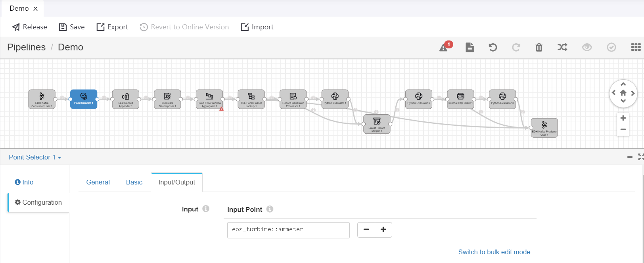The width and height of the screenshot is (644, 263).
Task: Toggle the preview eye icon
Action: [587, 48]
